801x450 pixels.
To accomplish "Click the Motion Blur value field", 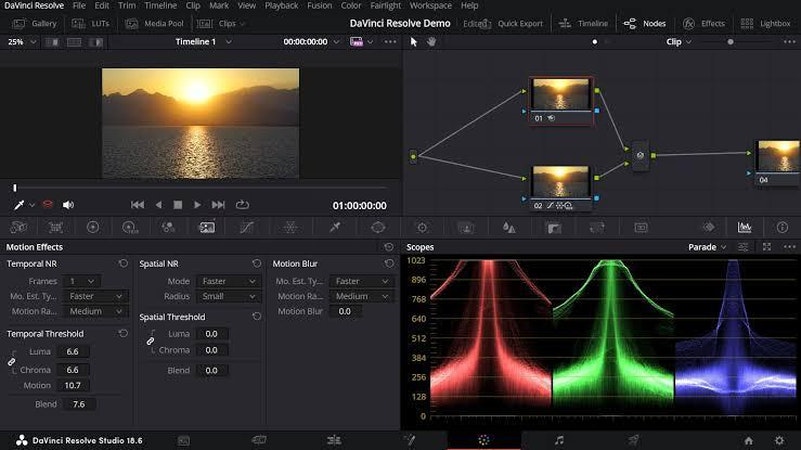I will pos(345,311).
